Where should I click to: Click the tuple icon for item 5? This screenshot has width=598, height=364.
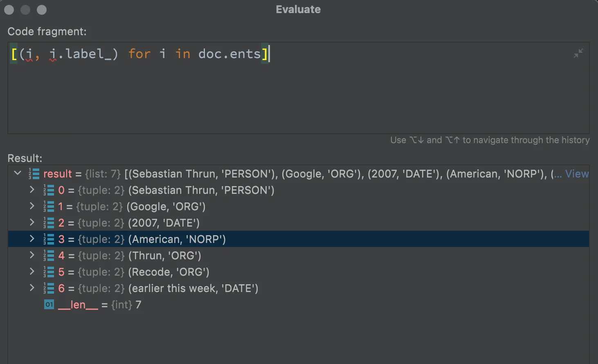[x=49, y=272]
